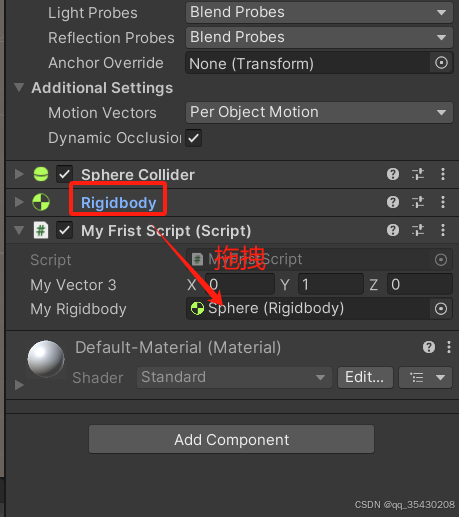Uncheck My Frist Script enabled checkbox
The image size is (459, 517).
pos(64,230)
